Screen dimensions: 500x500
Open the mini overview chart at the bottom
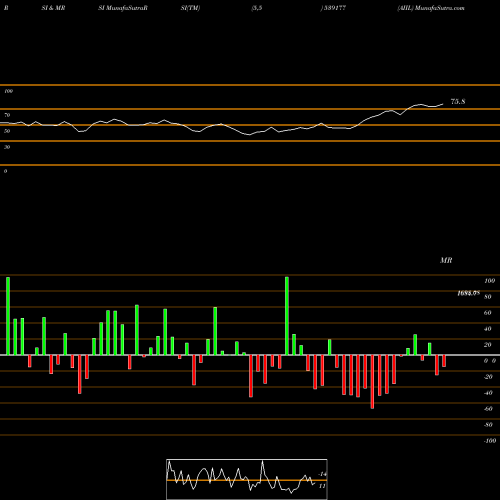[247, 479]
